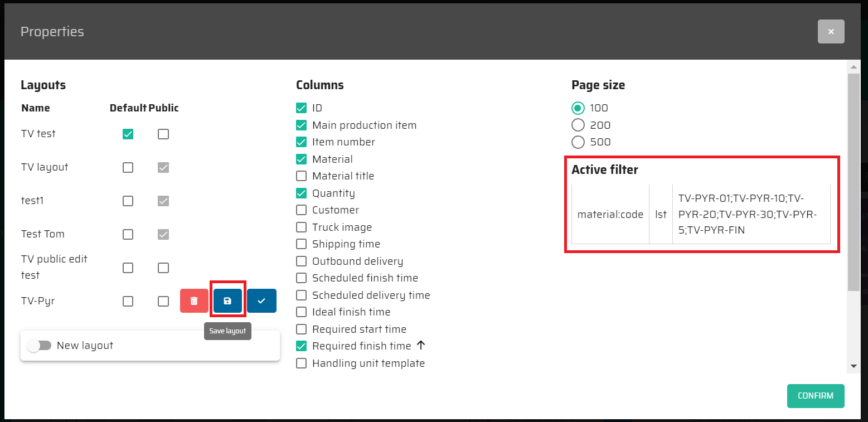Check Public checkbox for TV public edit test

click(x=163, y=268)
